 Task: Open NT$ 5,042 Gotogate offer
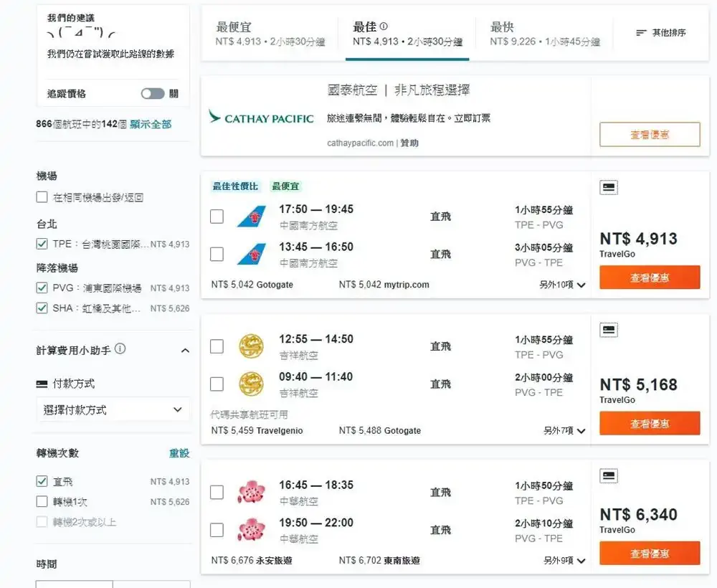tap(252, 285)
